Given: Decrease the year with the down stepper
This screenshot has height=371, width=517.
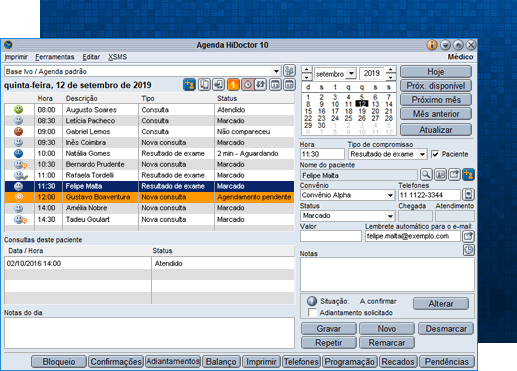Looking at the screenshot, I should [390, 77].
